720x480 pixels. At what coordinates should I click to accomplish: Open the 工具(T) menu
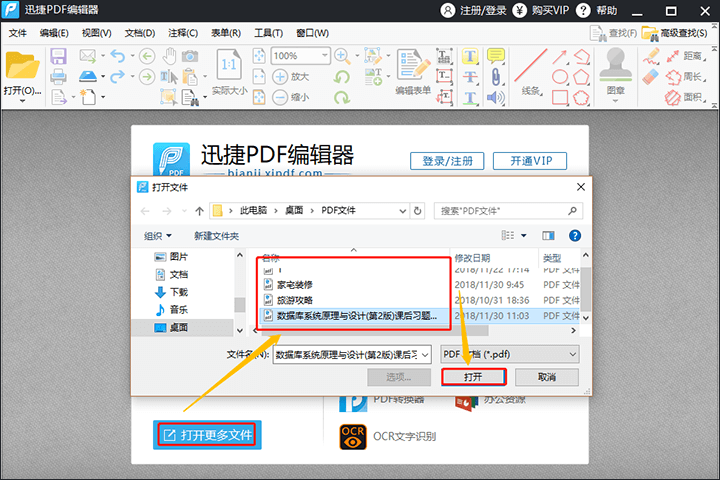[268, 32]
